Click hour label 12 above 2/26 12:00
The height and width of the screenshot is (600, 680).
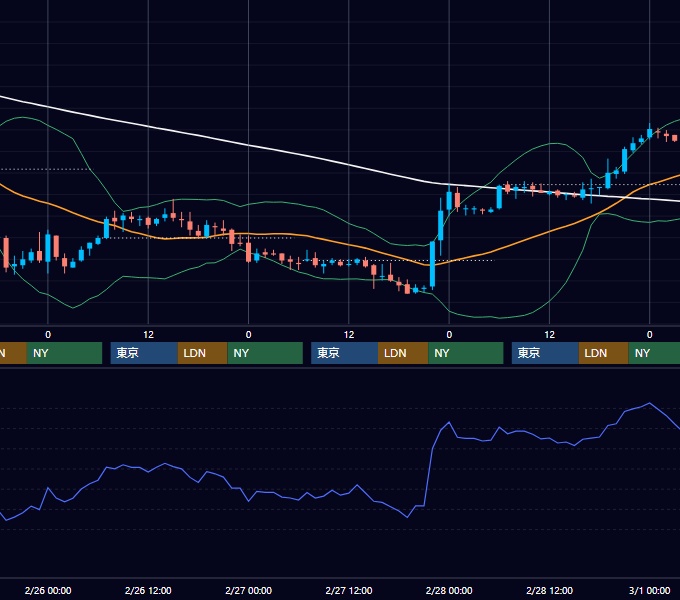148,335
